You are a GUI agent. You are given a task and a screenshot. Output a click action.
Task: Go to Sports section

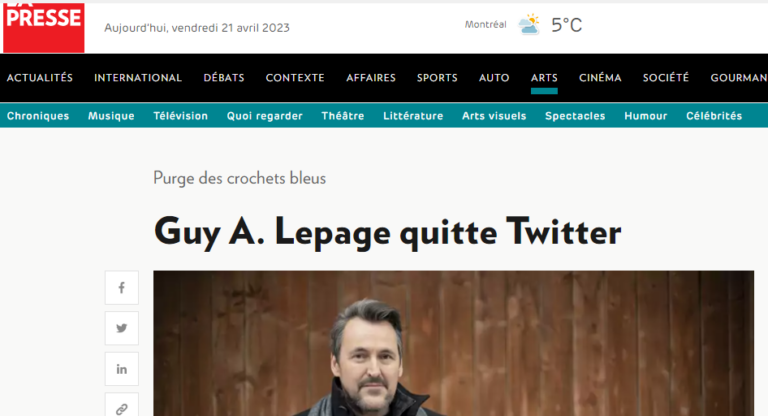(x=437, y=78)
